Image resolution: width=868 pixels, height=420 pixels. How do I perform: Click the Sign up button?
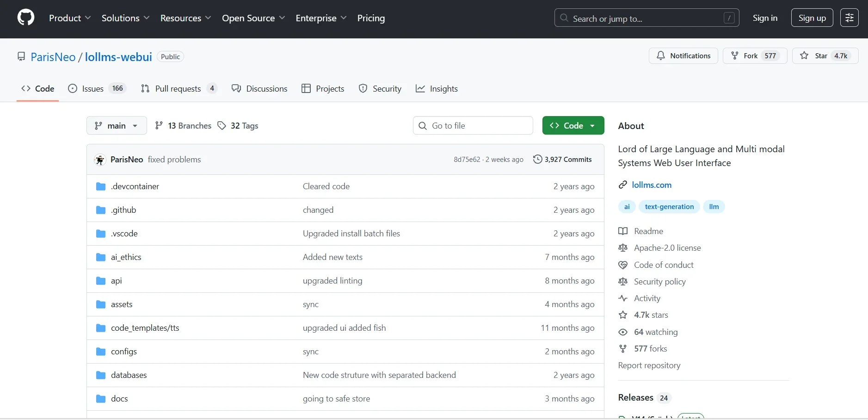[812, 18]
